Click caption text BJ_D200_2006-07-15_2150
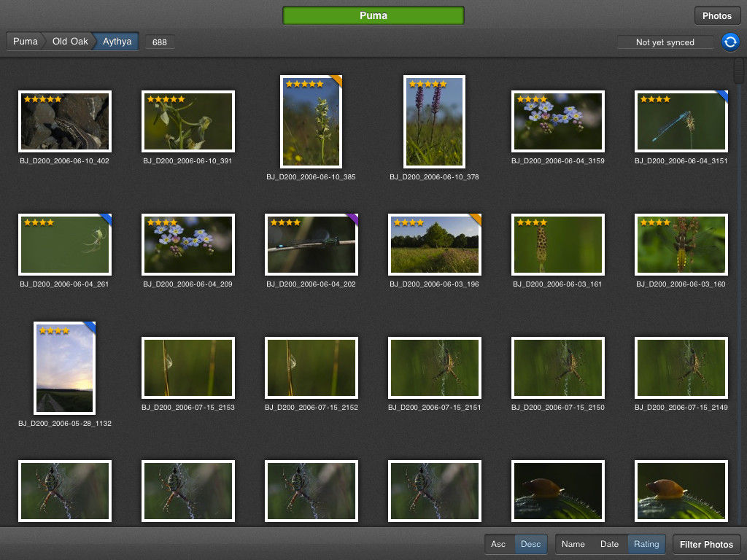This screenshot has width=747, height=560. pyautogui.click(x=558, y=407)
